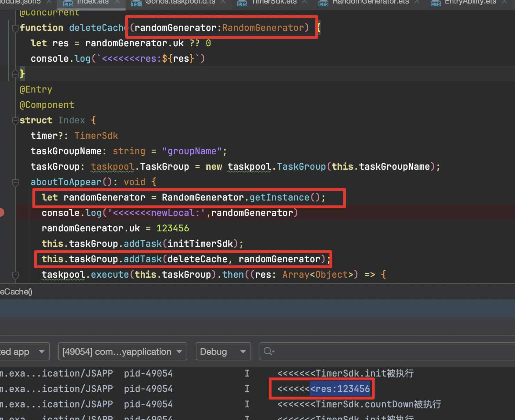
Task: Click the '<<<<<<<newLocal:' string in console.log
Action: point(156,213)
